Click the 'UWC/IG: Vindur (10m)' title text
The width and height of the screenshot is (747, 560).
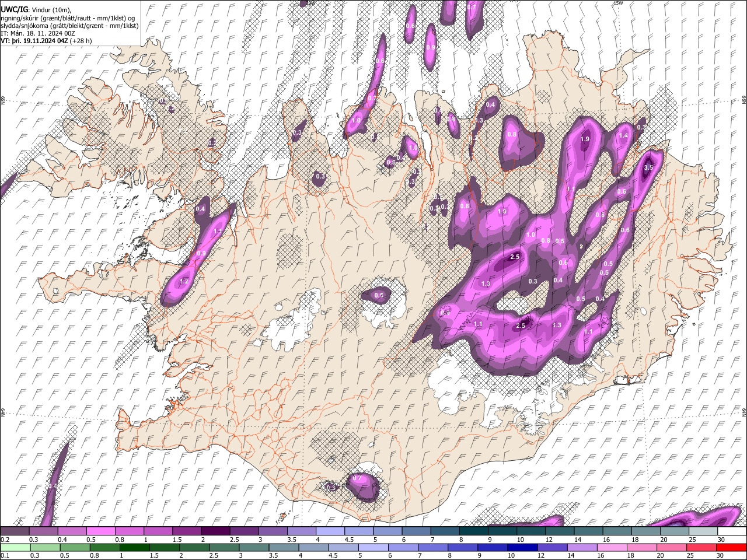click(x=36, y=9)
